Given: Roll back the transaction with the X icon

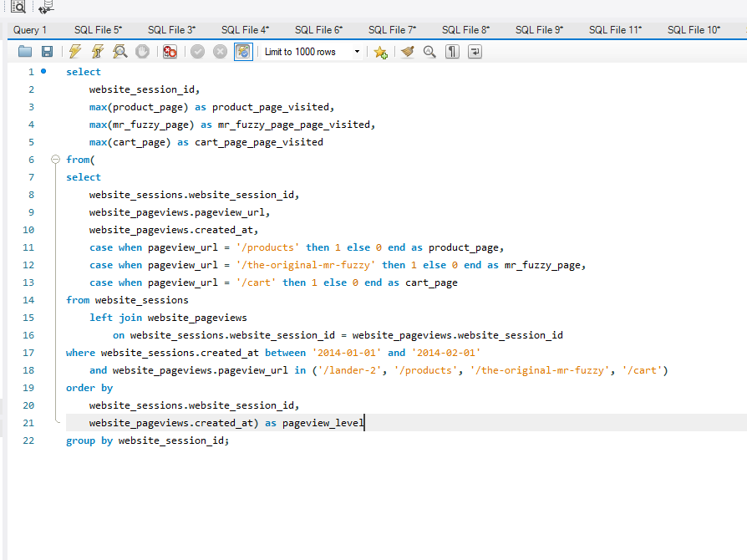Looking at the screenshot, I should (220, 52).
